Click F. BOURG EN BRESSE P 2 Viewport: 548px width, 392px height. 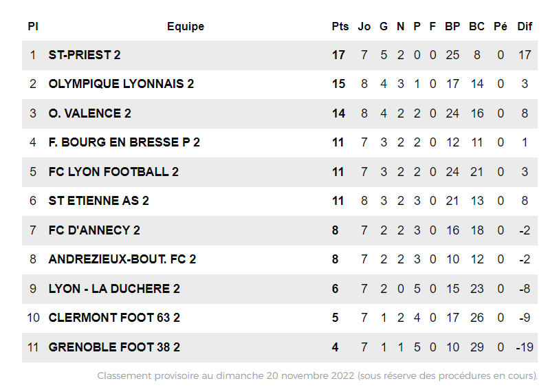124,142
